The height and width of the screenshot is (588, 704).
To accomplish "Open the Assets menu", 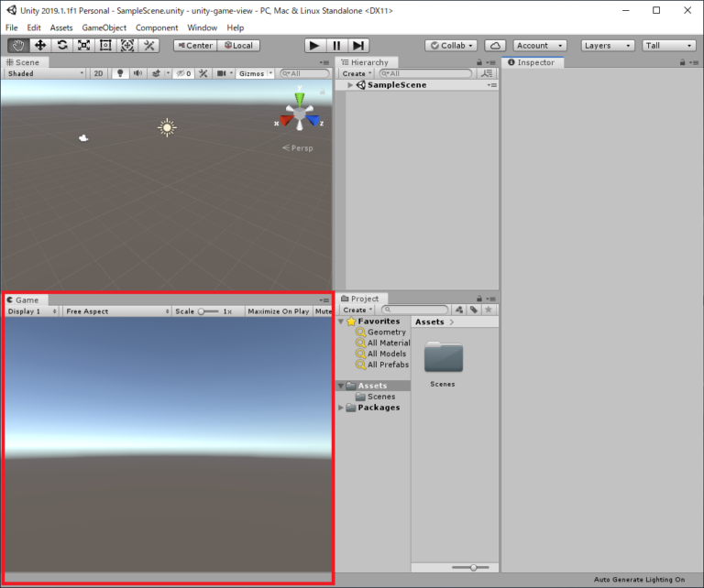I will (x=61, y=27).
